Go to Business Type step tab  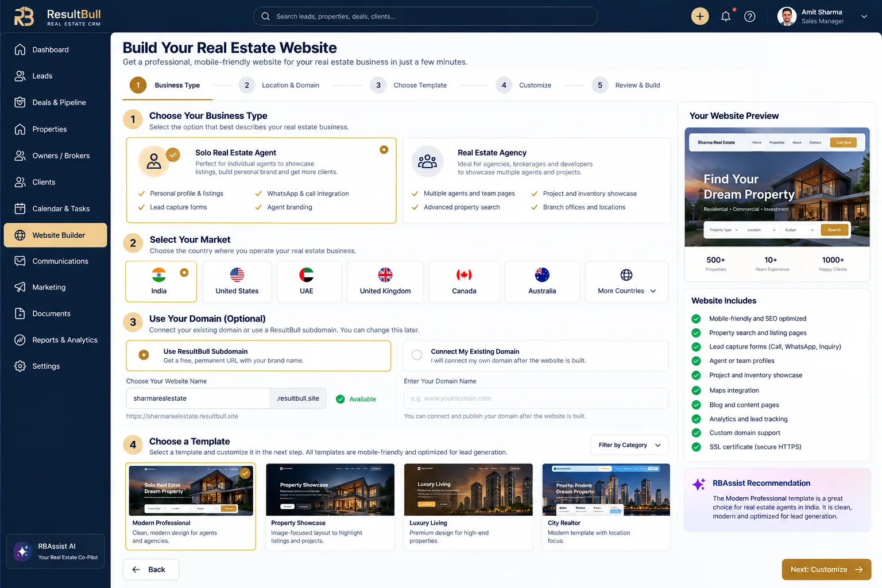click(x=168, y=86)
